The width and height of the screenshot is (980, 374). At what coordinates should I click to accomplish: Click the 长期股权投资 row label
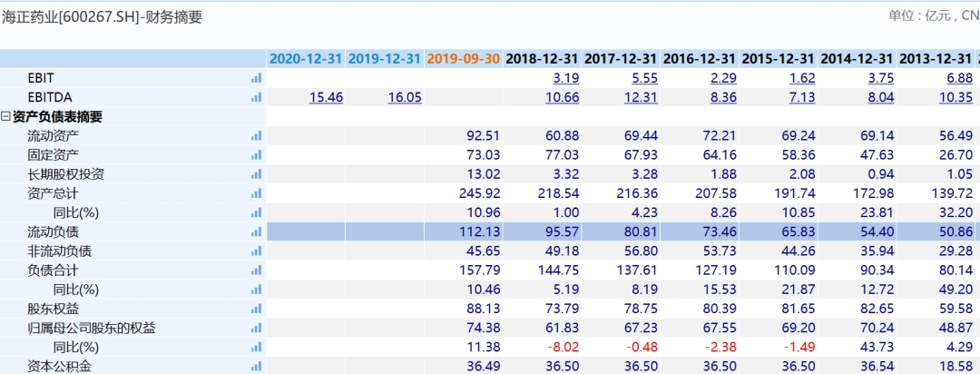click(65, 174)
